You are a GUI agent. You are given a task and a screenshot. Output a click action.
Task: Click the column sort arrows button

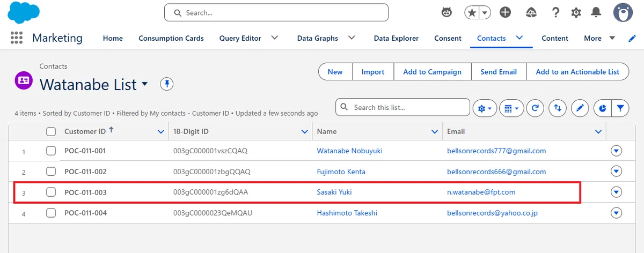click(558, 108)
